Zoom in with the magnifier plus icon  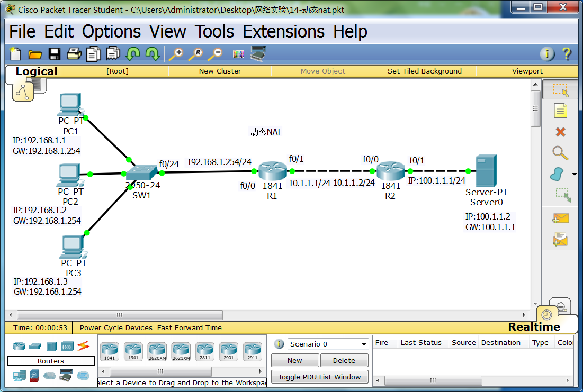click(176, 54)
